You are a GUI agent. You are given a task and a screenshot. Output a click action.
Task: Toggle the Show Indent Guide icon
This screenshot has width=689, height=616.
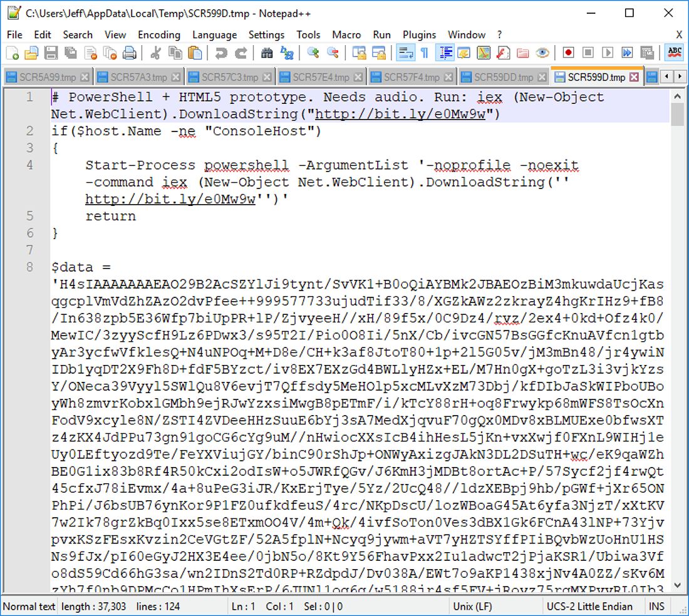445,53
